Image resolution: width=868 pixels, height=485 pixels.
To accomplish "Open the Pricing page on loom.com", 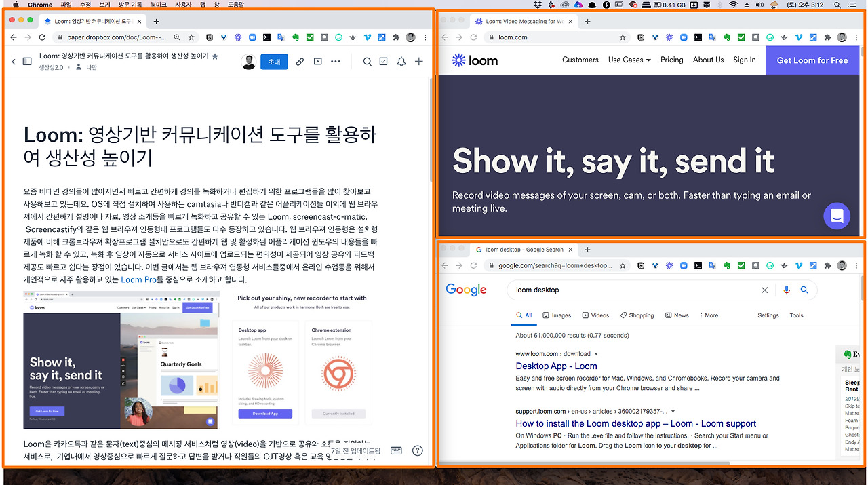I will [x=672, y=60].
